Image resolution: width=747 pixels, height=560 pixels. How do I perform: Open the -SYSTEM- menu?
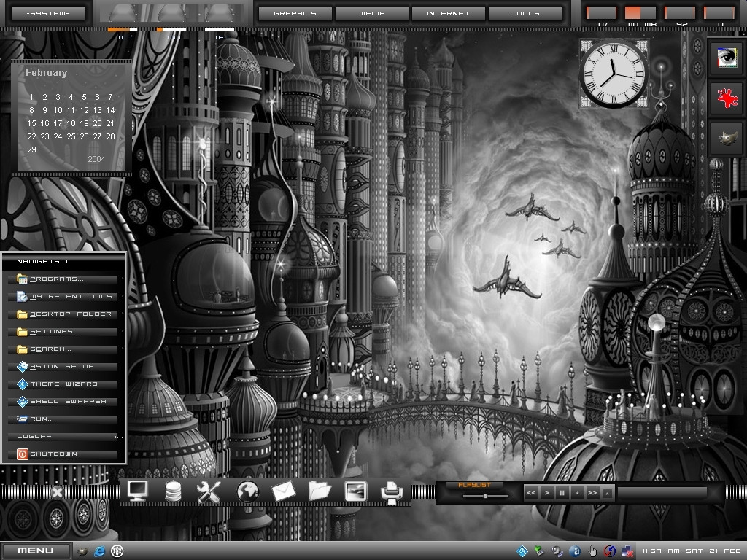pyautogui.click(x=47, y=13)
